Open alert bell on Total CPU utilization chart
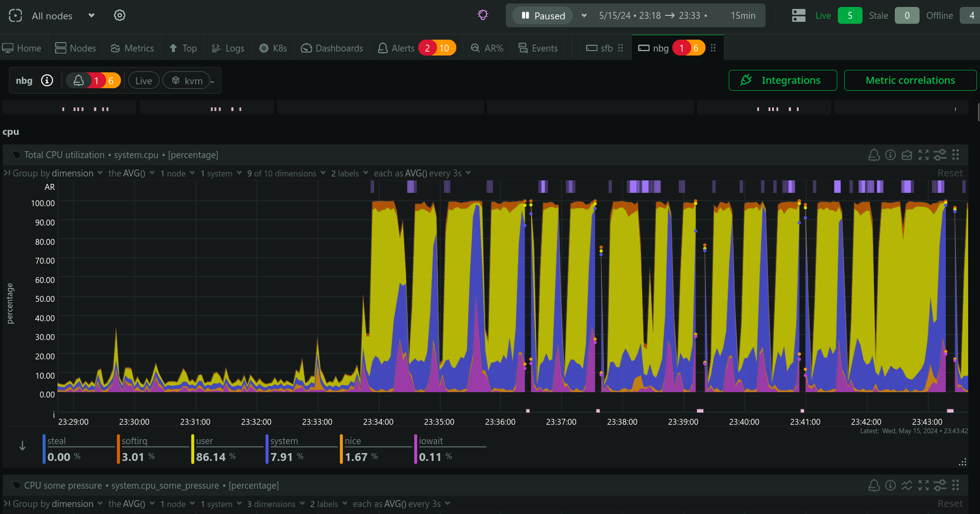The height and width of the screenshot is (514, 980). tap(874, 155)
